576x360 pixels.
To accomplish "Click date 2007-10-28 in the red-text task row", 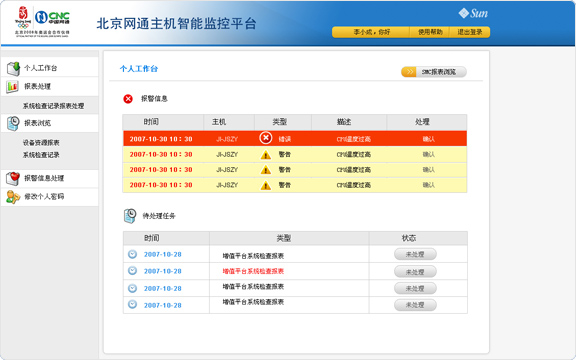I will tap(163, 271).
